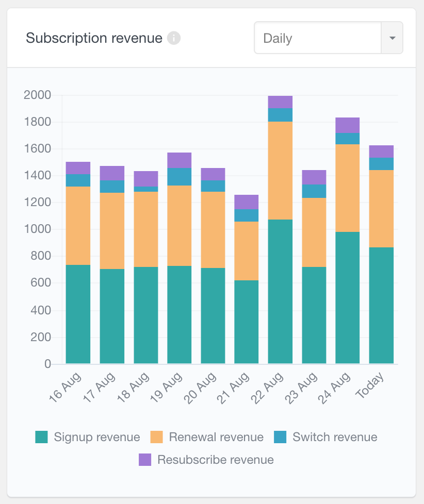The height and width of the screenshot is (504, 424).
Task: Select the 16 Aug renewal revenue segment
Action: pyautogui.click(x=78, y=226)
